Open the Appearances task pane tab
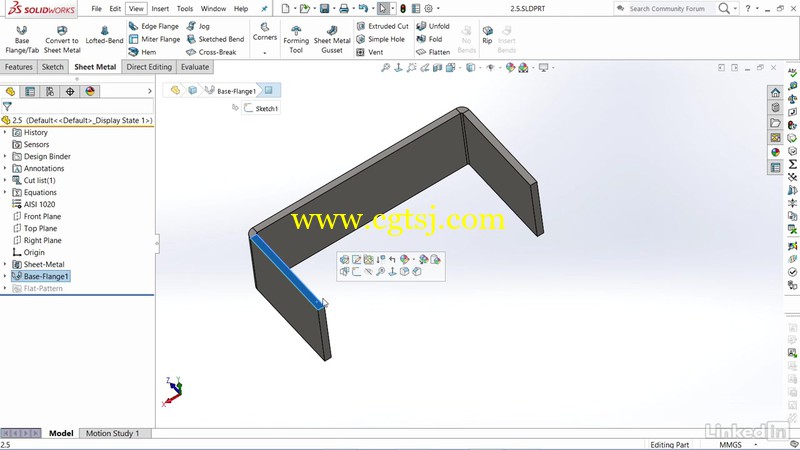The width and height of the screenshot is (800, 450). [776, 152]
